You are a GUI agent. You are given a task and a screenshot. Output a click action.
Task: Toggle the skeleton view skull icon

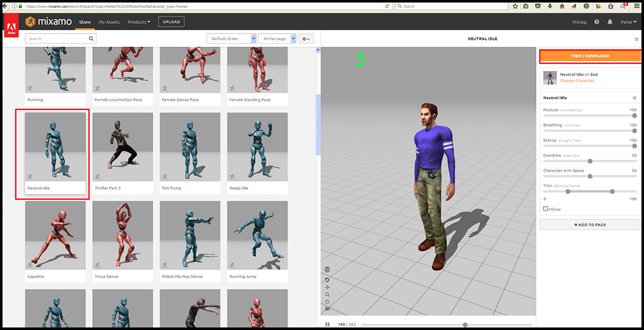(327, 270)
